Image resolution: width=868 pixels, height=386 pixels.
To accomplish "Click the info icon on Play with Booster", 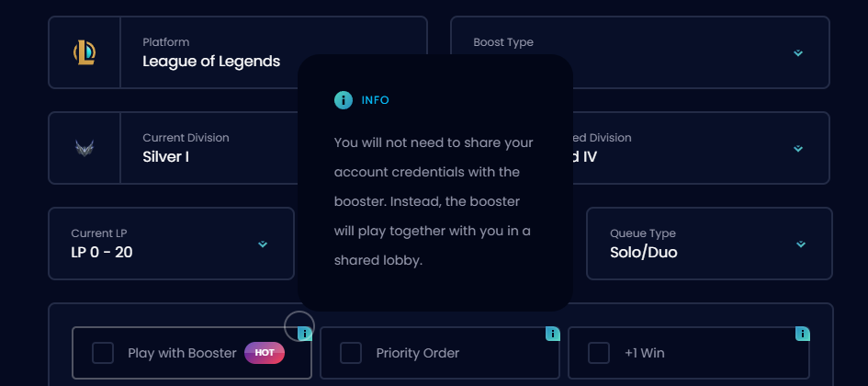I will coord(305,334).
